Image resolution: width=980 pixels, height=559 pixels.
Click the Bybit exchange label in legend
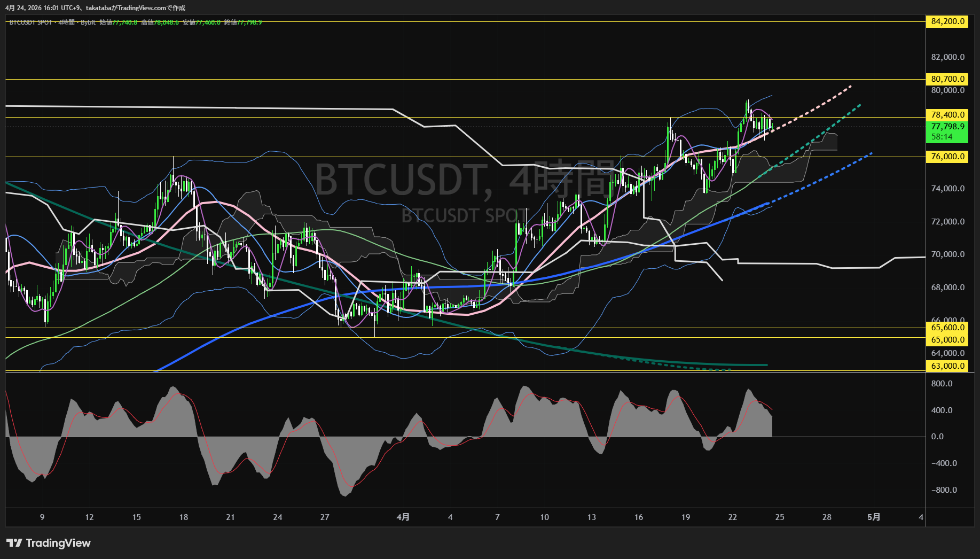point(88,22)
